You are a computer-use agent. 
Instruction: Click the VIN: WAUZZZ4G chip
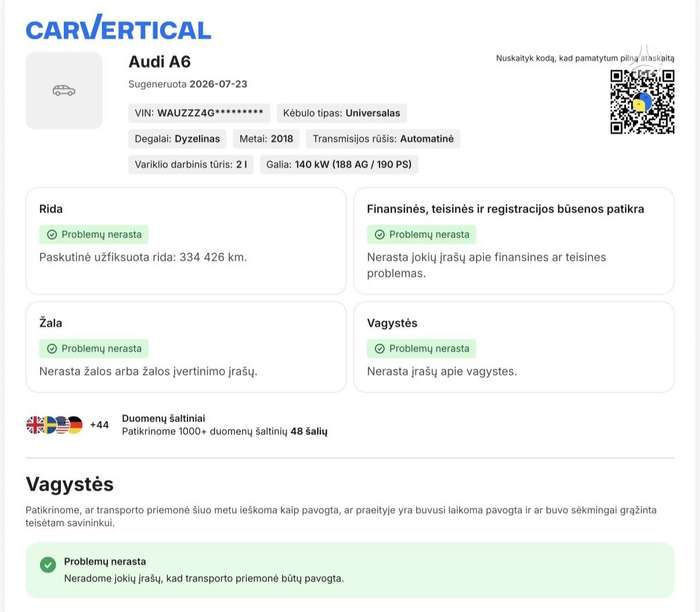tap(199, 113)
